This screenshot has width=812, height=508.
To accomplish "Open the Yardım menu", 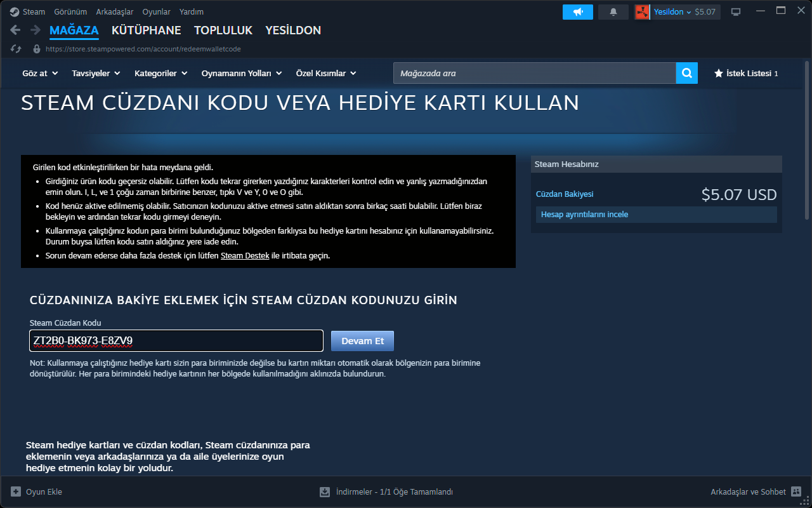I will pyautogui.click(x=192, y=12).
